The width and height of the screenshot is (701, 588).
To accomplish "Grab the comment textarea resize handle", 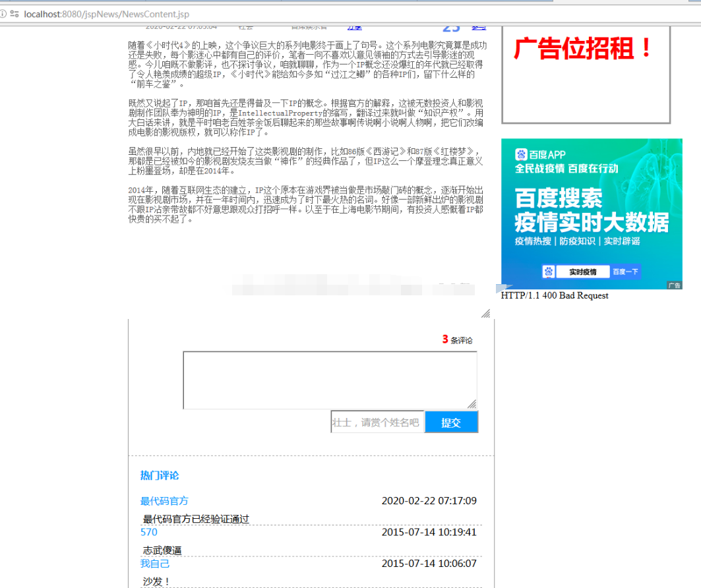I will coord(472,404).
